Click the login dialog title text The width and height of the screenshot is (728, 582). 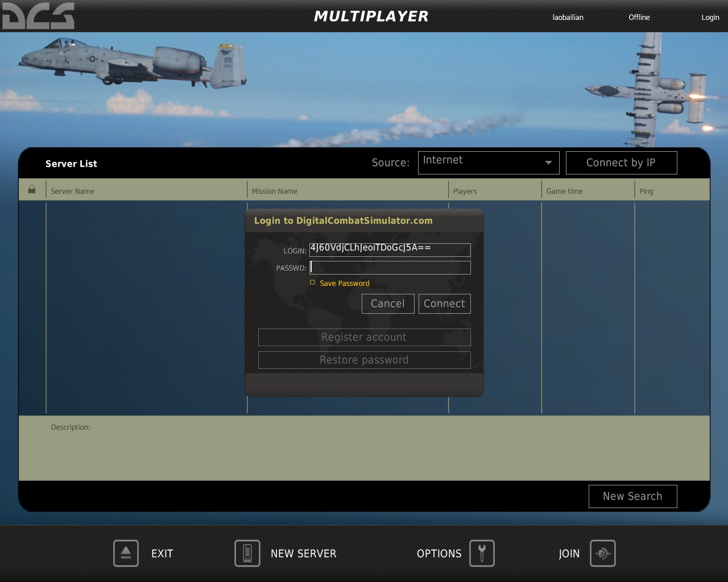point(344,221)
